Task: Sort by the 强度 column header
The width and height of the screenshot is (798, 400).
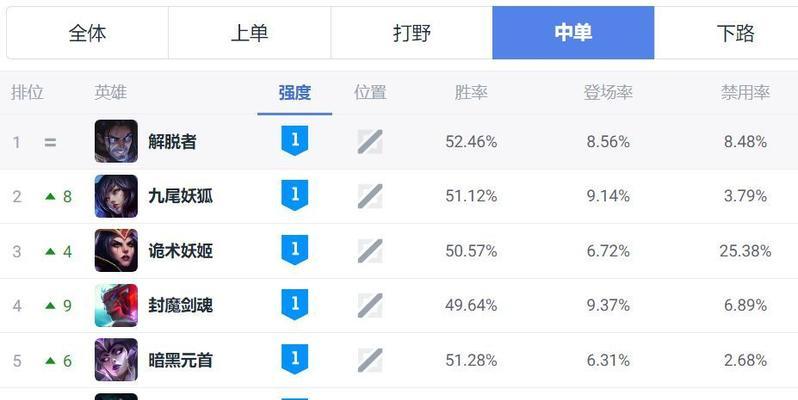Action: click(x=294, y=93)
